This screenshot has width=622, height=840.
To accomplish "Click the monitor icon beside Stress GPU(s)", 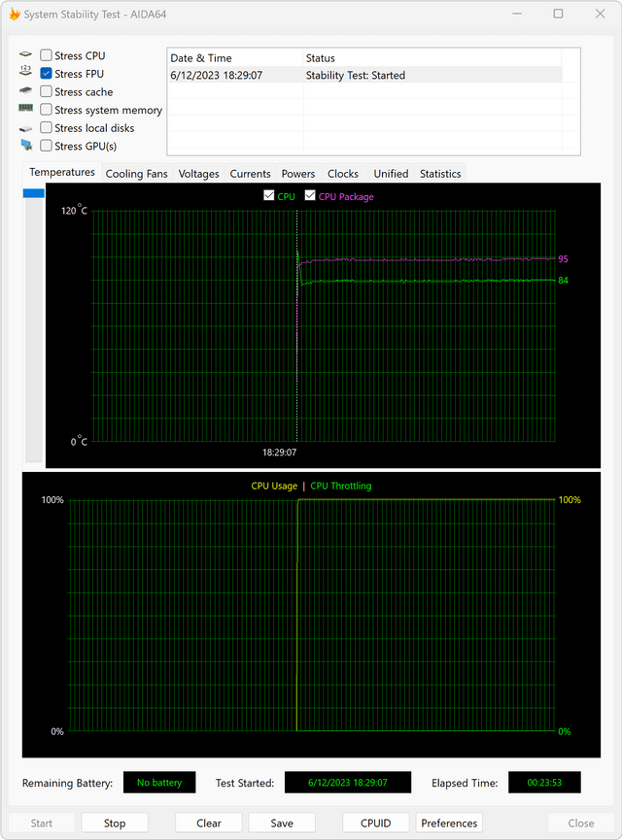I will 25,145.
